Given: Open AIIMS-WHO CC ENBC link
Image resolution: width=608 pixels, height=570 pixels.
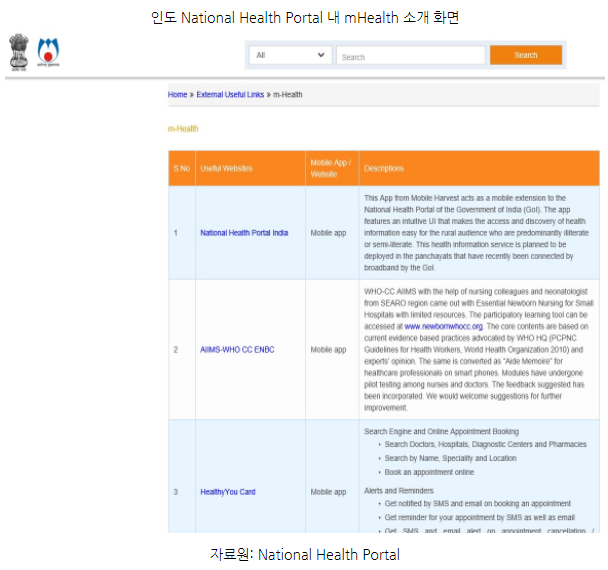Looking at the screenshot, I should (x=237, y=349).
